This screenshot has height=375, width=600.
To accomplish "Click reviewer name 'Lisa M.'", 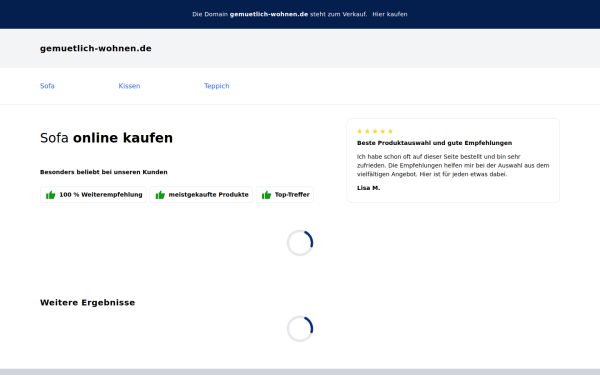I will pos(368,188).
